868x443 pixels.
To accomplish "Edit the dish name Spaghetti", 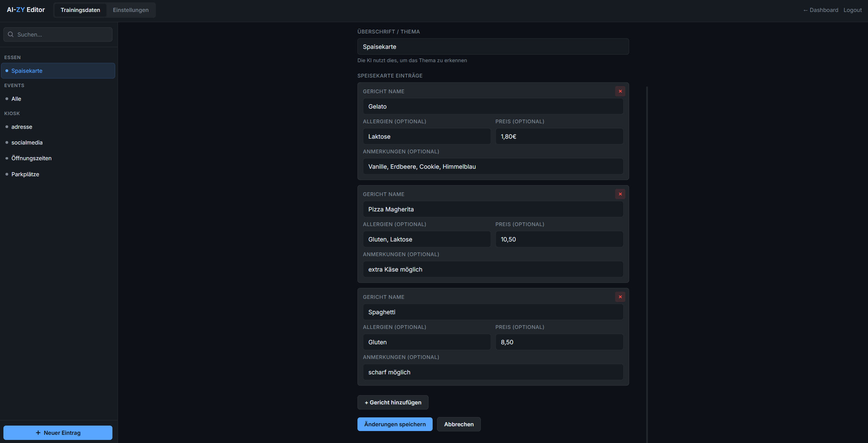I will point(493,312).
